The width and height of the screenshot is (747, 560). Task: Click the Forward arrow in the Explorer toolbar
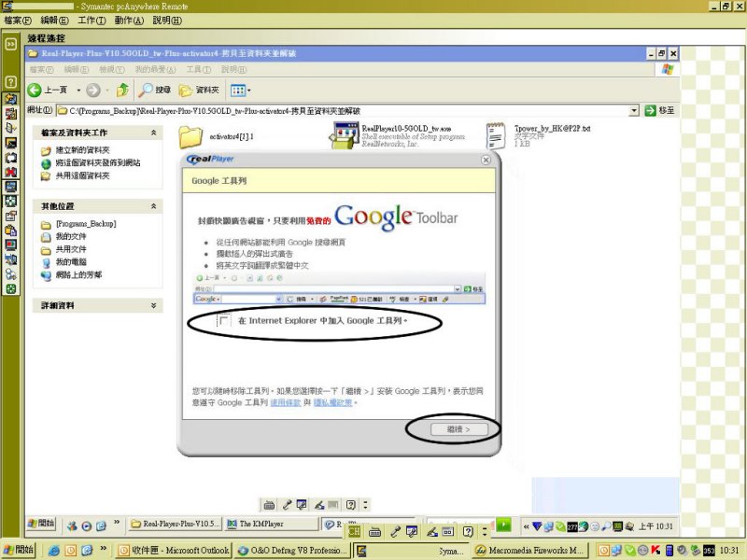tap(93, 90)
